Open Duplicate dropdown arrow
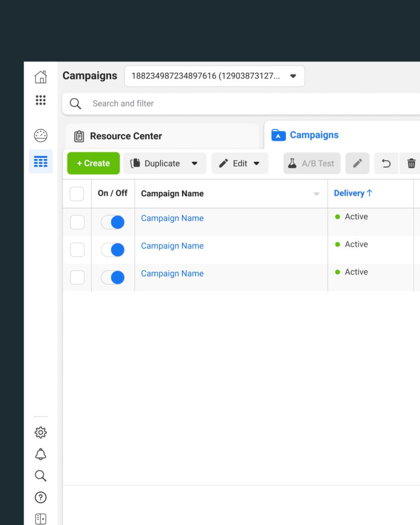Screen dimensions: 420x525 194,164
